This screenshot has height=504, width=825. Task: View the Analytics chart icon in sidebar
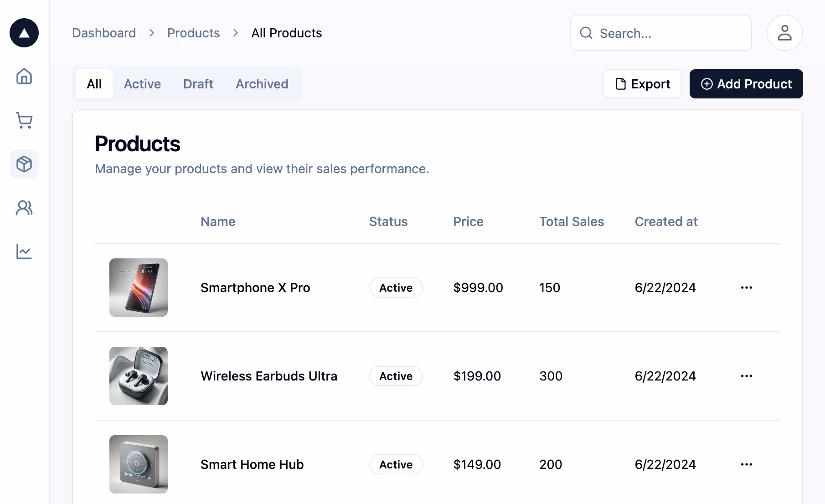tap(24, 252)
